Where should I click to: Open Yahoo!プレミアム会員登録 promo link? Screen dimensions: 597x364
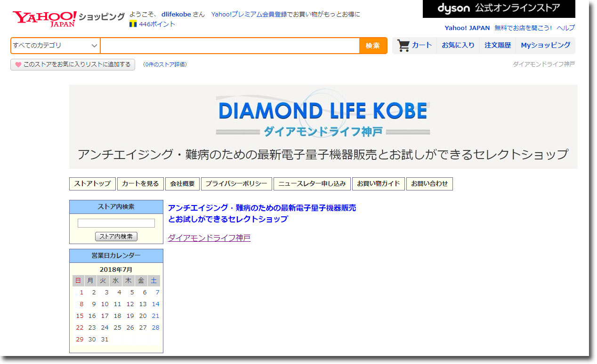click(x=286, y=15)
